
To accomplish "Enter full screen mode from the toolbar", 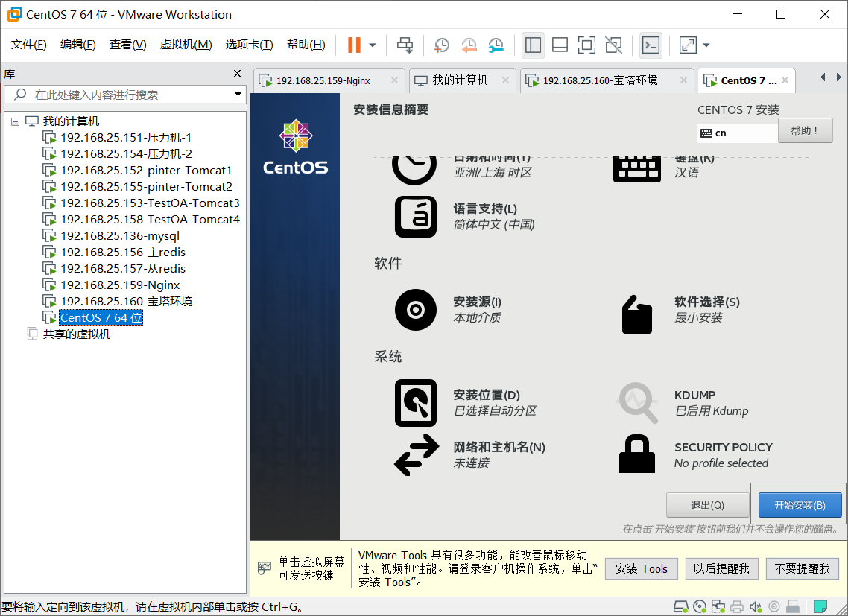I will [x=586, y=45].
